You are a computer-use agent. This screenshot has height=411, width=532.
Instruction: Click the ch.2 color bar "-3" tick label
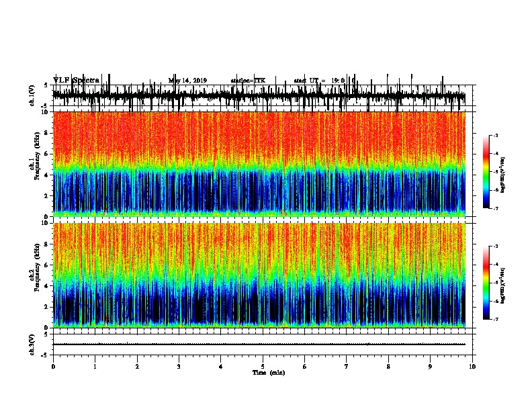495,246
